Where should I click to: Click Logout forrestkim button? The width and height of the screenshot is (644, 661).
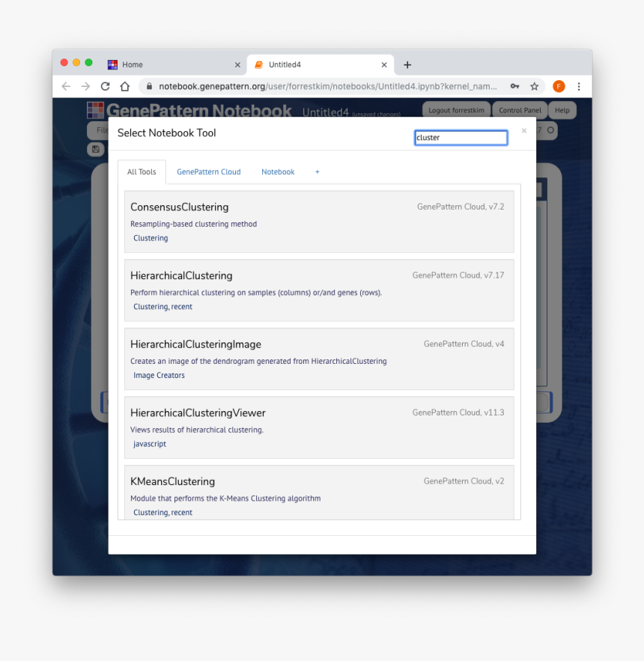click(x=456, y=111)
